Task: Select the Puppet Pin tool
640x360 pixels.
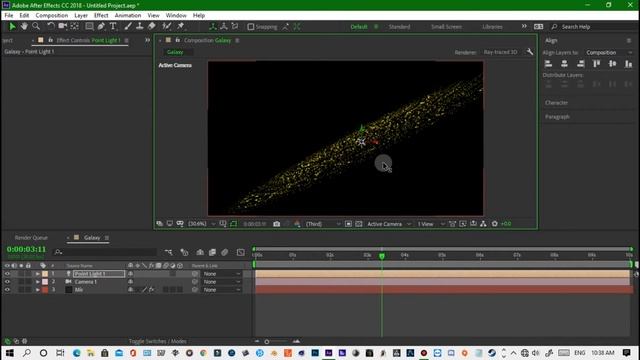Action: 180,27
